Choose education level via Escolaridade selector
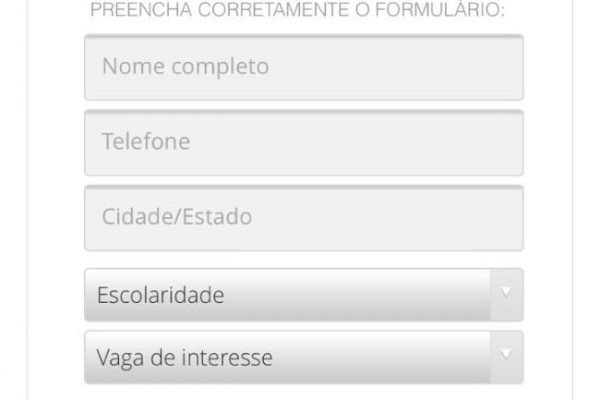 [303, 295]
